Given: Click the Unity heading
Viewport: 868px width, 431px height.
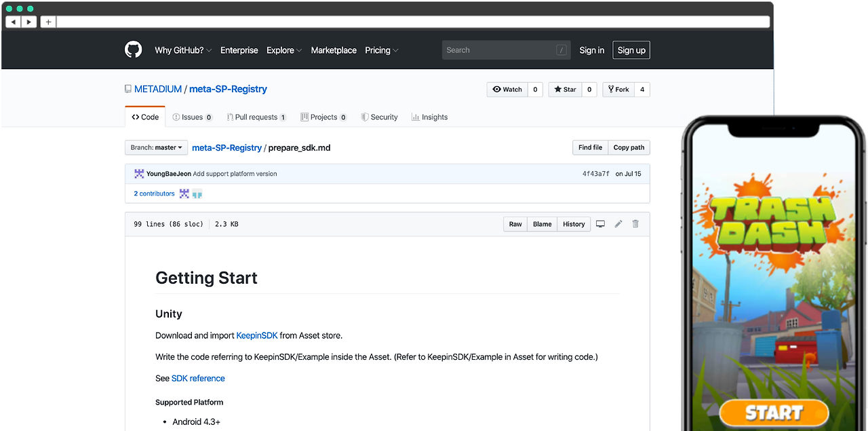Looking at the screenshot, I should (169, 314).
